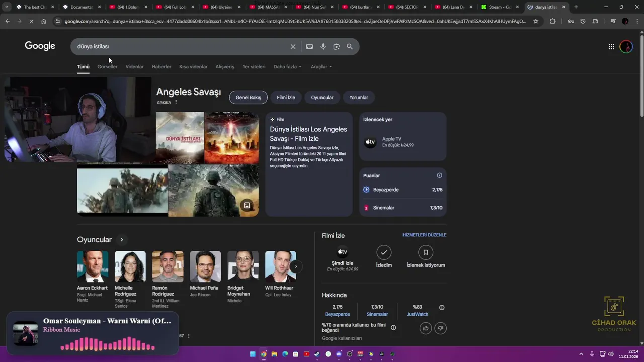Open the Google apps grid
This screenshot has width=644, height=362.
[611, 46]
